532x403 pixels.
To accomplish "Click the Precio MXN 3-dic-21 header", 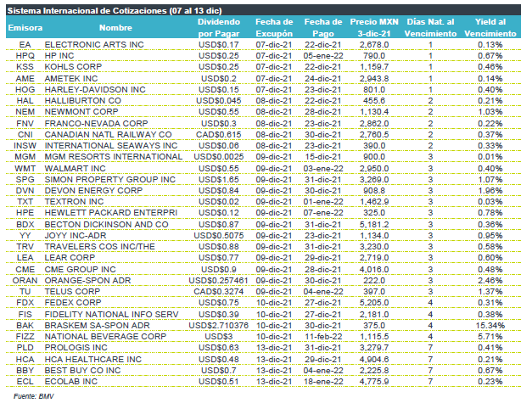I will point(374,28).
